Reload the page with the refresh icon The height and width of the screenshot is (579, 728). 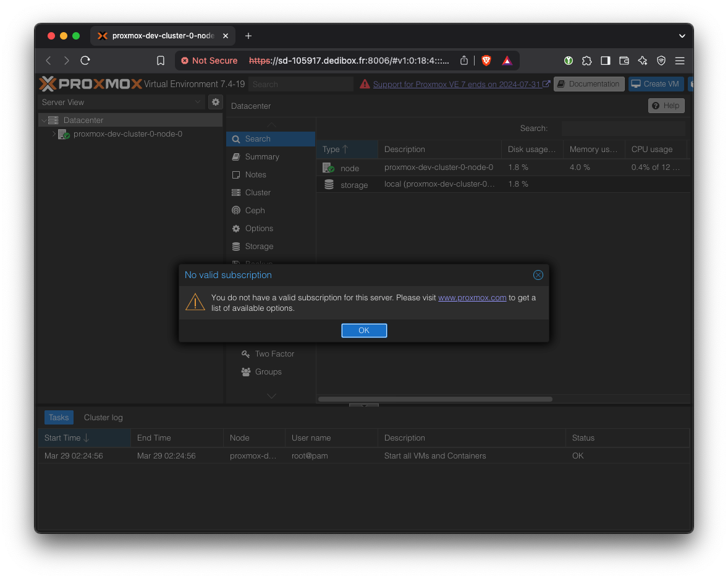(85, 61)
